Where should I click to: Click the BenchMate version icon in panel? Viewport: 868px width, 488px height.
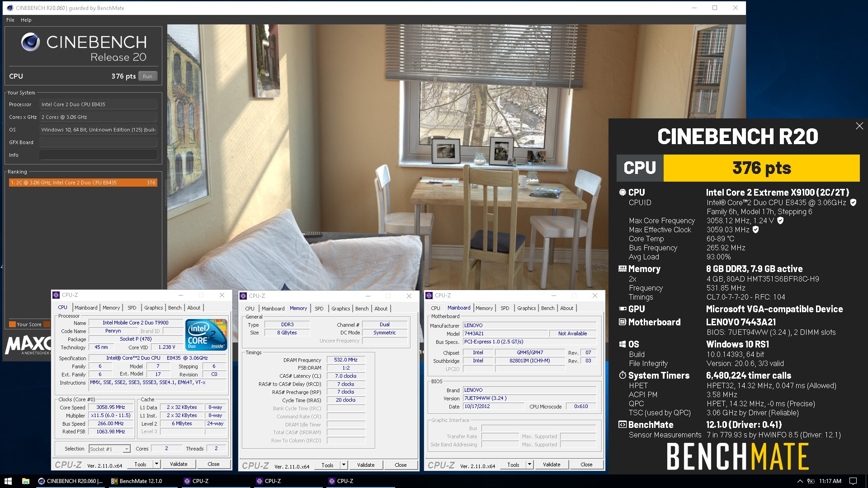point(622,424)
